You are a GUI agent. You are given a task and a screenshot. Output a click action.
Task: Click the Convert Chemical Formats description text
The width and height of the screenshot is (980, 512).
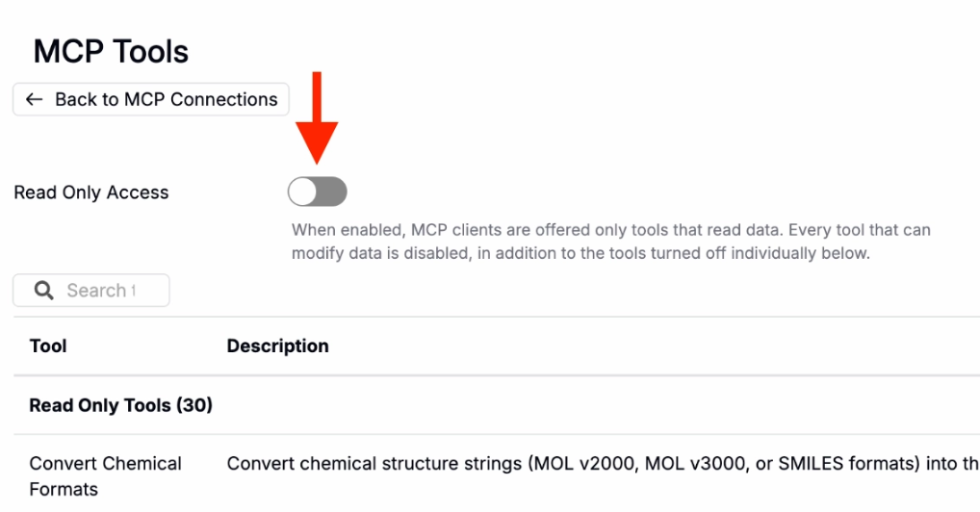[x=604, y=463]
